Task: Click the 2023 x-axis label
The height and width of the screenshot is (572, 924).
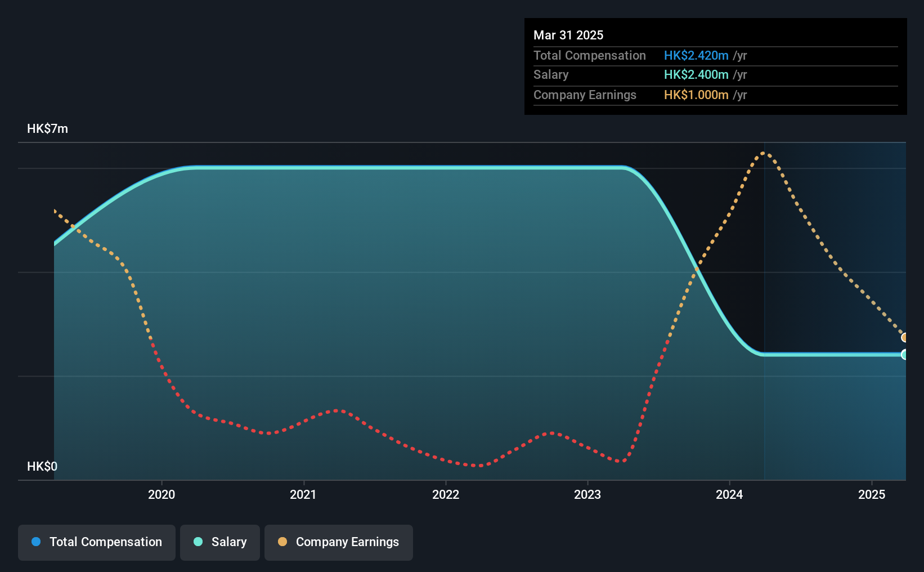Action: [587, 494]
